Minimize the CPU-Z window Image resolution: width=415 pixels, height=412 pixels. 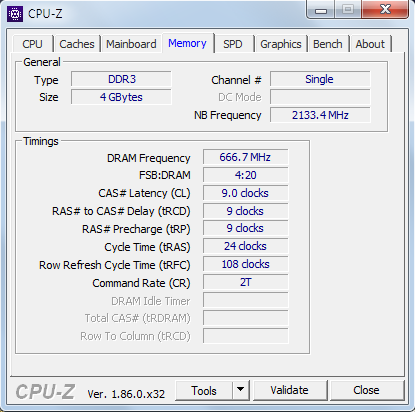(x=321, y=10)
